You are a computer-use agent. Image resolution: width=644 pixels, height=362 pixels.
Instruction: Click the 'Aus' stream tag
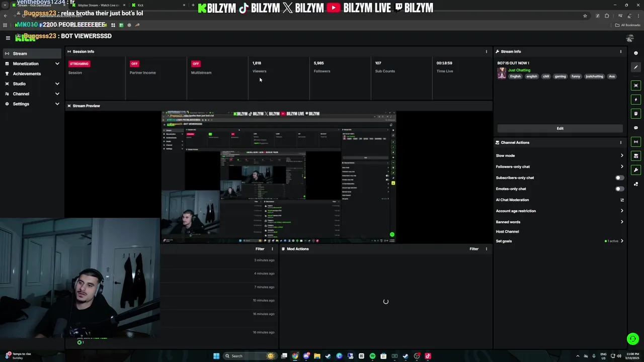click(612, 76)
